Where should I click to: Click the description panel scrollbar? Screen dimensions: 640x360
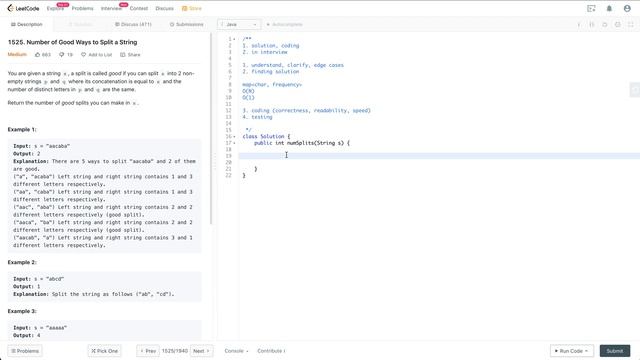(211, 129)
